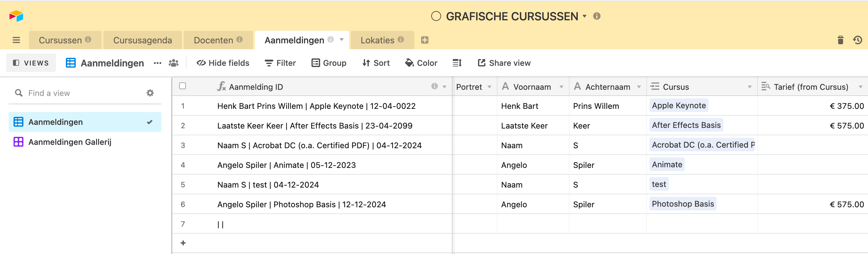
Task: Open the Apple Keynote linked record
Action: click(679, 106)
